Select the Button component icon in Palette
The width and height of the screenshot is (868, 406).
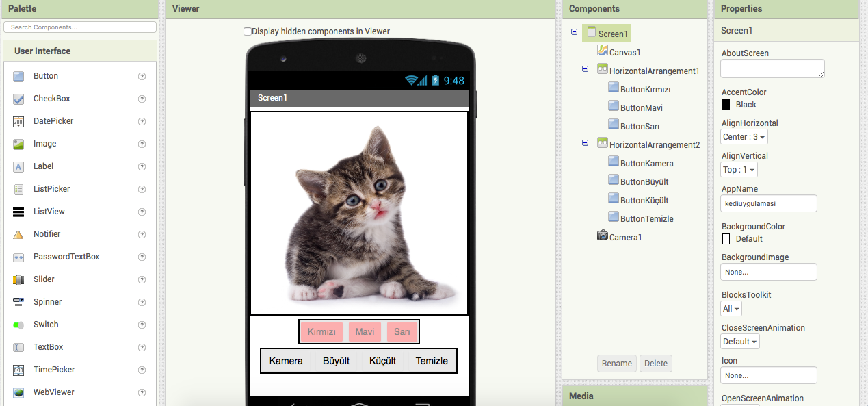pyautogui.click(x=18, y=77)
